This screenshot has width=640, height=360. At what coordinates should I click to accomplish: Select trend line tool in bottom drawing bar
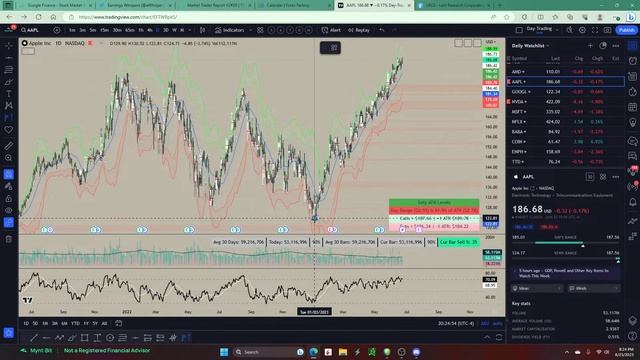[34, 338]
